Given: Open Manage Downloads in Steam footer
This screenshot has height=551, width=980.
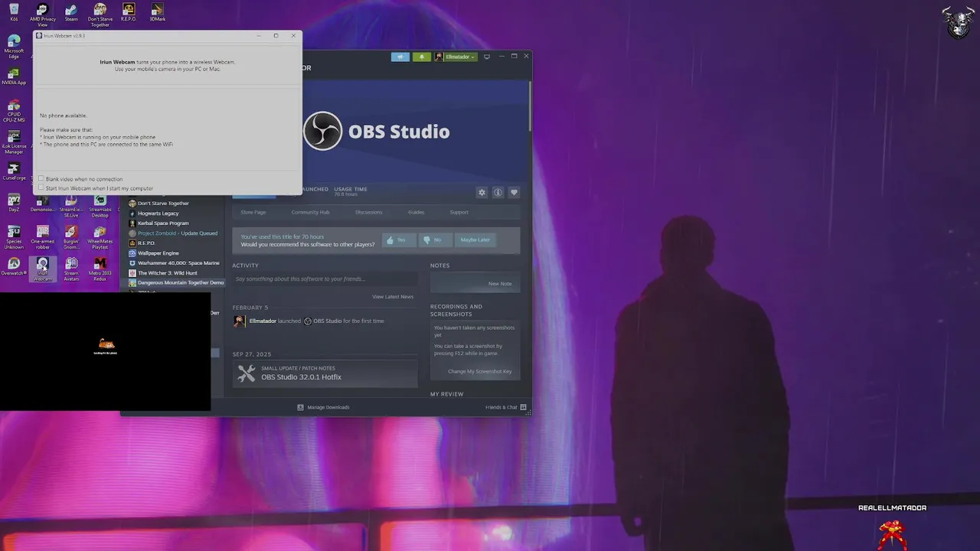Looking at the screenshot, I should [324, 407].
